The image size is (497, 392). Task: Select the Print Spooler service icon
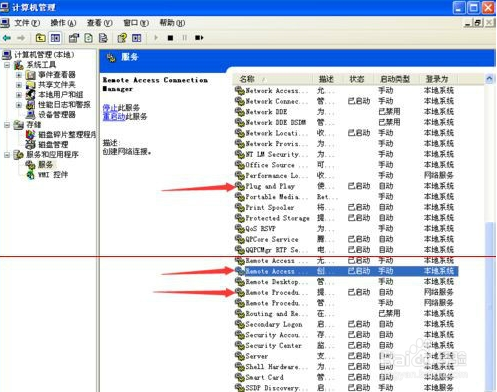[240, 207]
